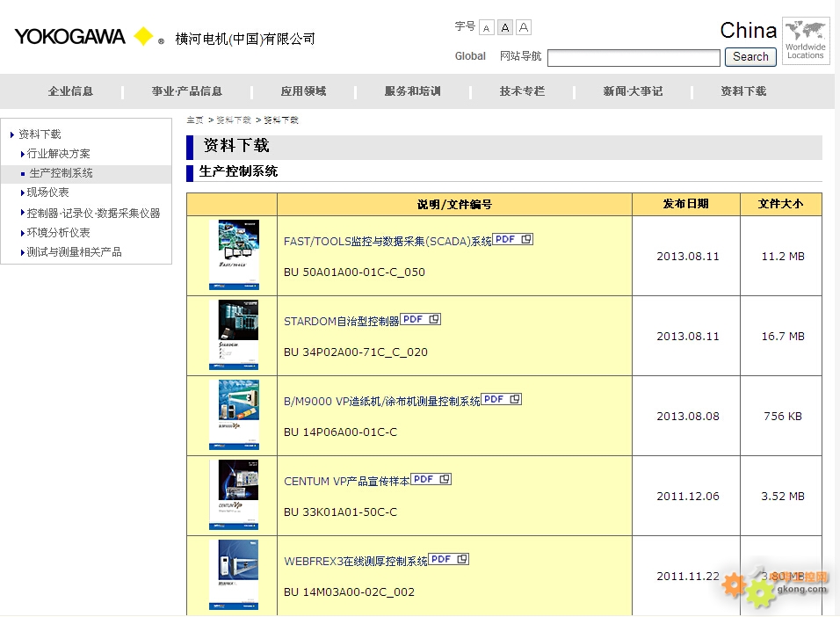The image size is (840, 617).
Task: Open the 企业信息 navigation menu
Action: (x=70, y=91)
